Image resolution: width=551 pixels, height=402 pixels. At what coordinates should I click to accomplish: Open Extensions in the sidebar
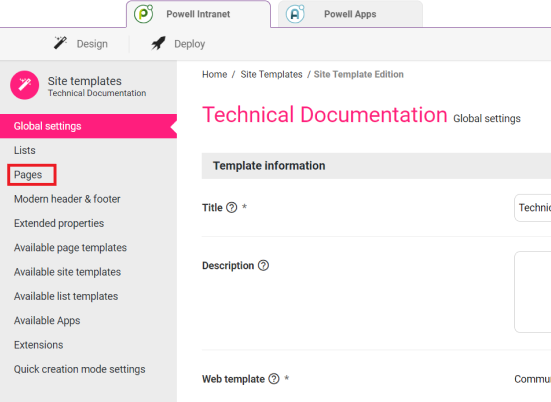point(39,345)
